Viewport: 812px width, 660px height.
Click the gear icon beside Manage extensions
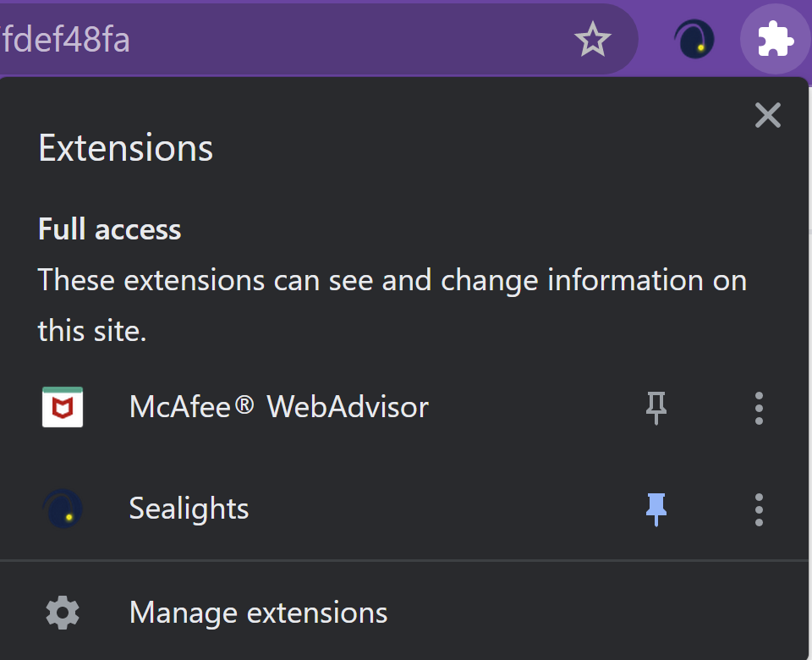(x=63, y=613)
